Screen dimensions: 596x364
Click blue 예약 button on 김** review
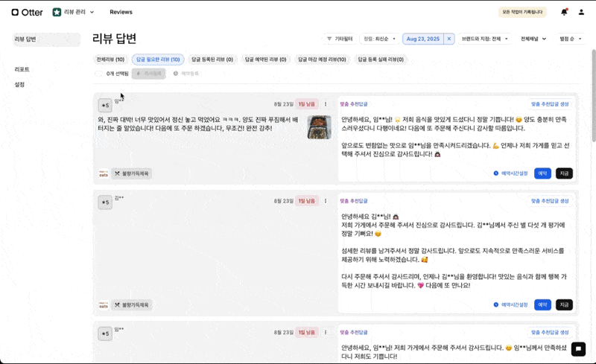(542, 304)
